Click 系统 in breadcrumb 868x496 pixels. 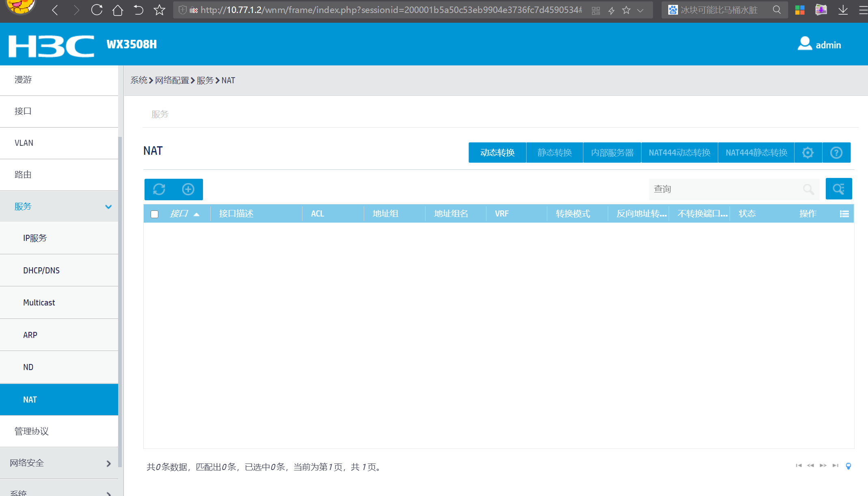coord(139,80)
